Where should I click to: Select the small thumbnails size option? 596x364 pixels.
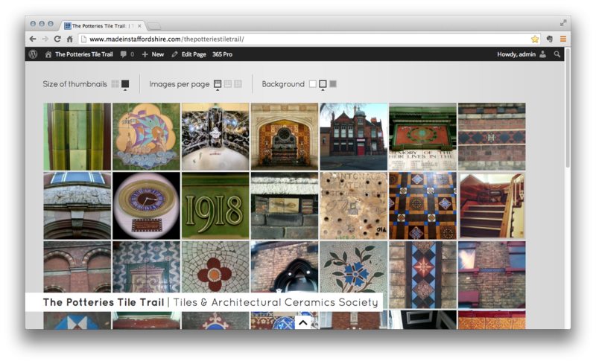click(x=115, y=84)
